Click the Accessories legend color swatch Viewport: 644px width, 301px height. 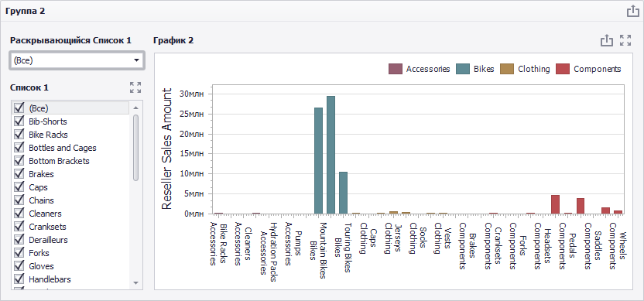[x=396, y=69]
